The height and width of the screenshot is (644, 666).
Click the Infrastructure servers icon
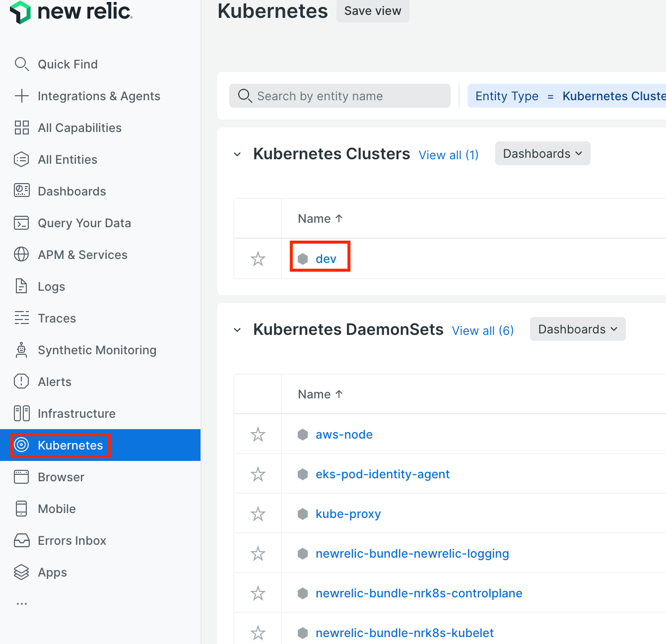point(21,413)
